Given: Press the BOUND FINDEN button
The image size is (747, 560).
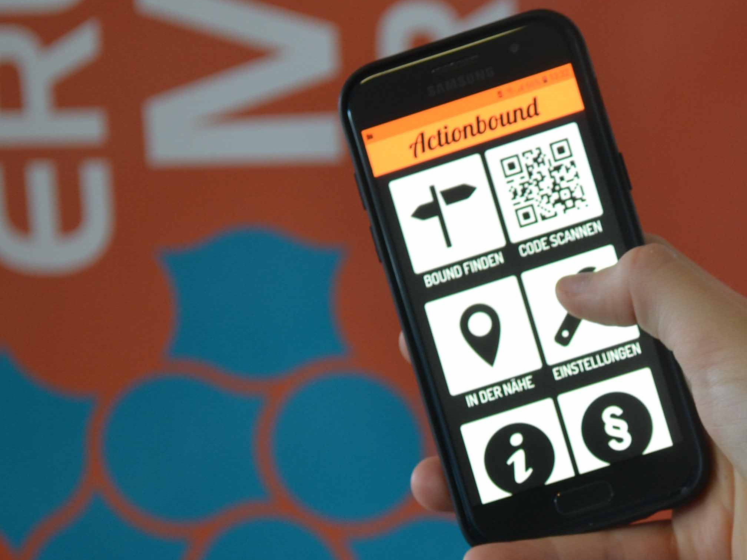Looking at the screenshot, I should click(424, 218).
